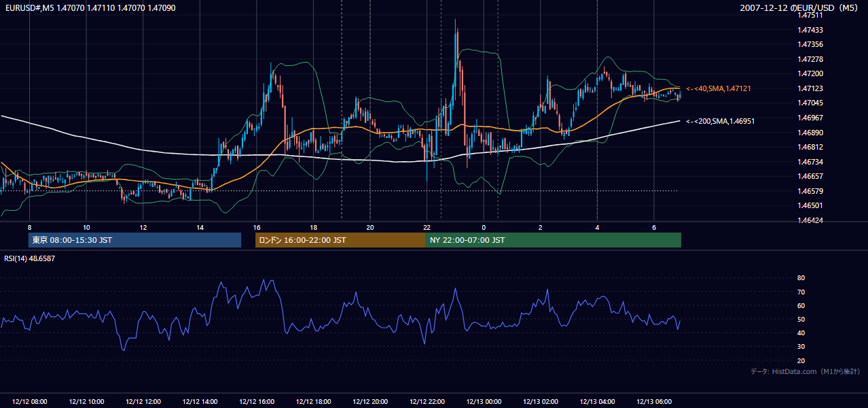Click price axis value 1.47200
Screen dimensions: 868x408
(x=811, y=73)
